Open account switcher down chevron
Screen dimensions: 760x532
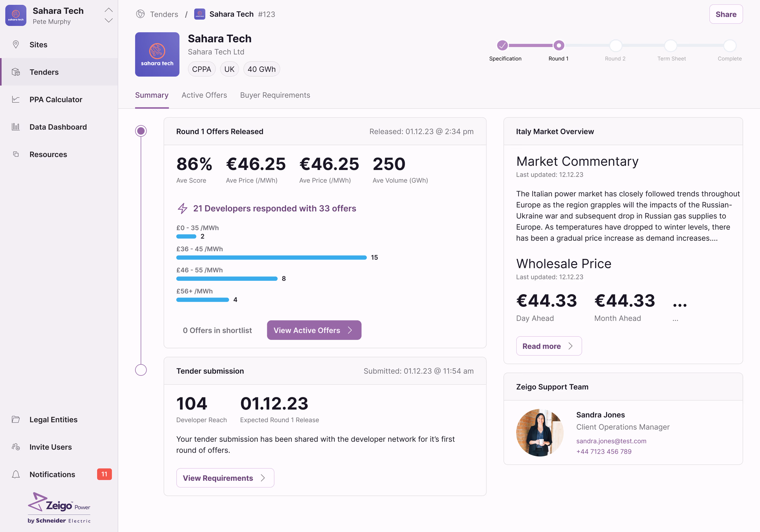point(109,20)
